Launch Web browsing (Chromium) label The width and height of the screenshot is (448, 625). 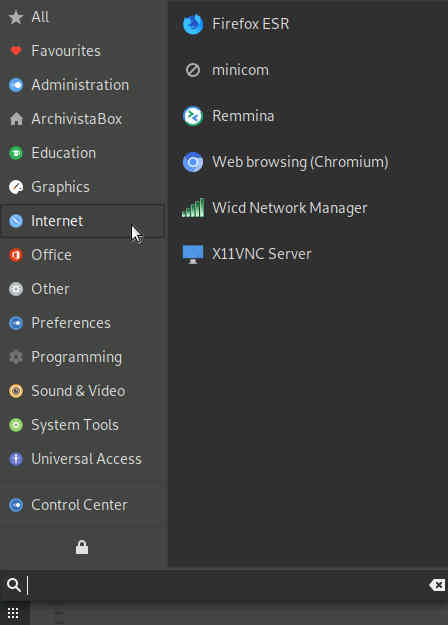click(300, 162)
